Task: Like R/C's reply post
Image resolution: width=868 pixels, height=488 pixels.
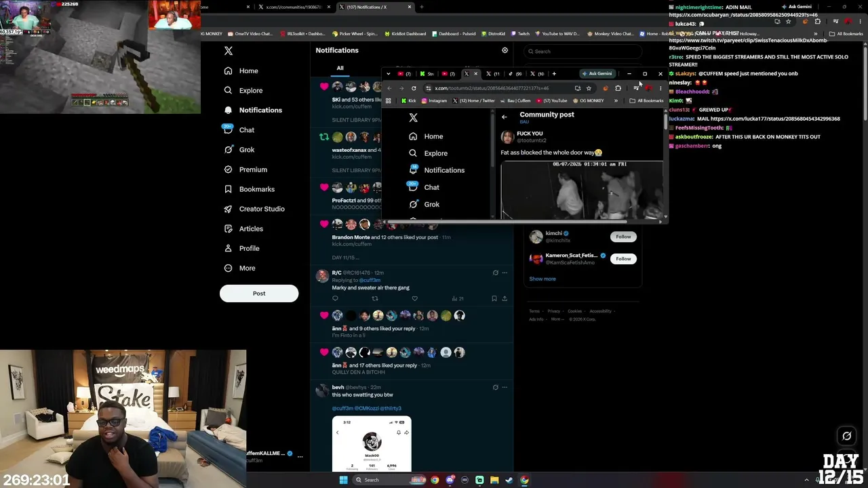Action: coord(414,298)
